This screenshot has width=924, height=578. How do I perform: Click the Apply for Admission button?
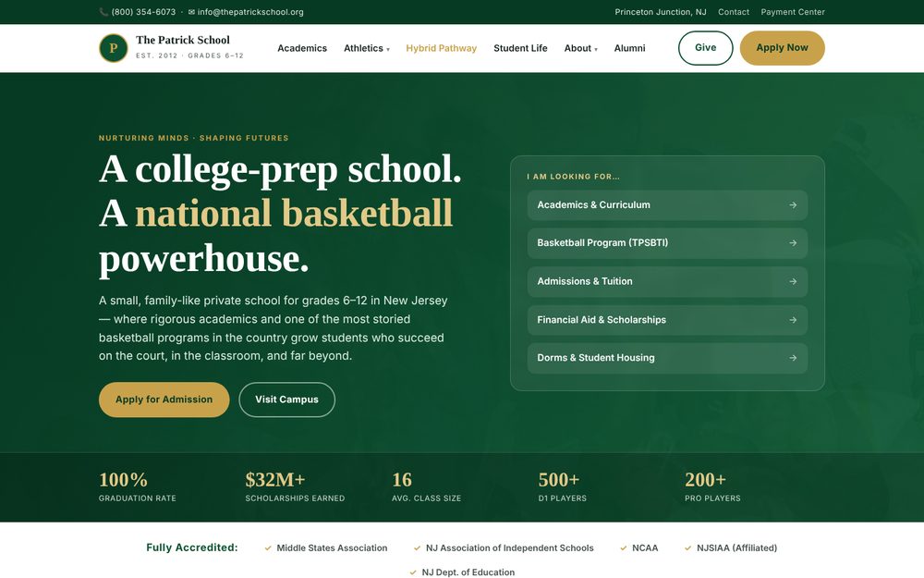pyautogui.click(x=164, y=400)
